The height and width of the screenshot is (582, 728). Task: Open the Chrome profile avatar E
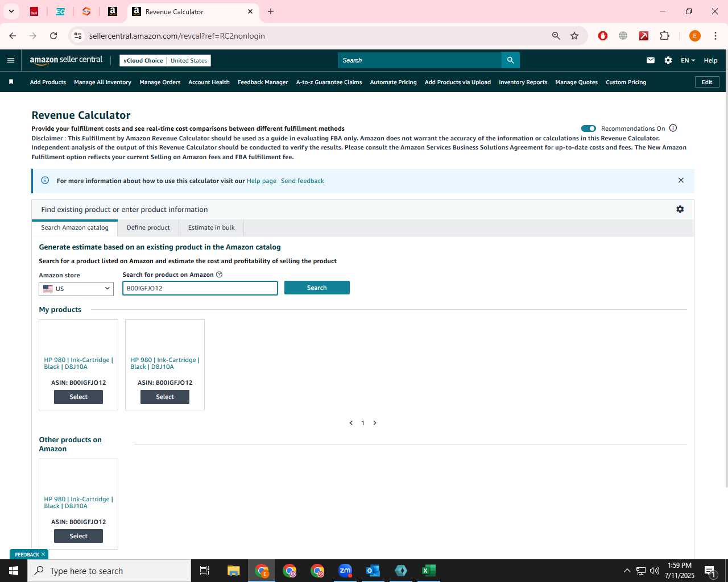(x=694, y=36)
